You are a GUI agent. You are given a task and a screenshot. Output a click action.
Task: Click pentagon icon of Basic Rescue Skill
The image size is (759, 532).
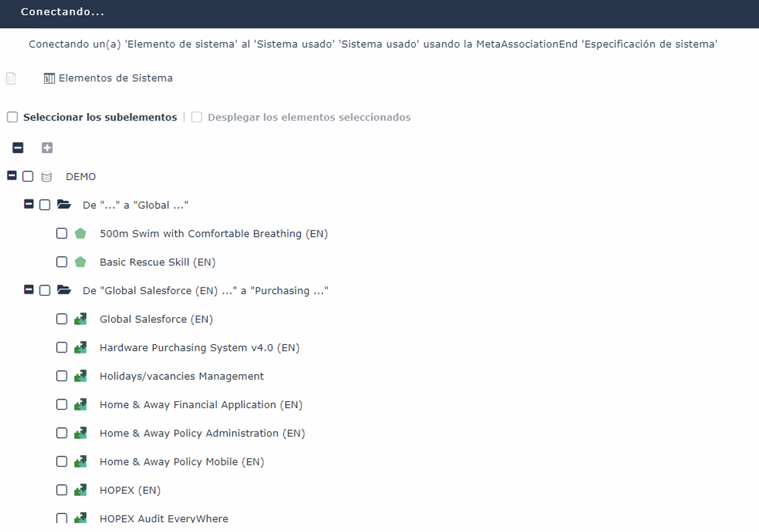(80, 262)
